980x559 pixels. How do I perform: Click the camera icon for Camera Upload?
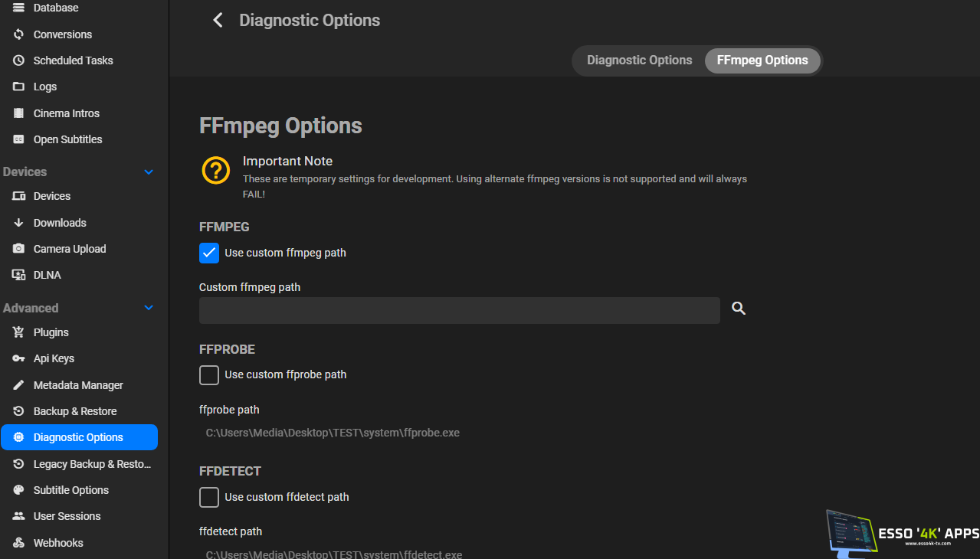(x=19, y=249)
